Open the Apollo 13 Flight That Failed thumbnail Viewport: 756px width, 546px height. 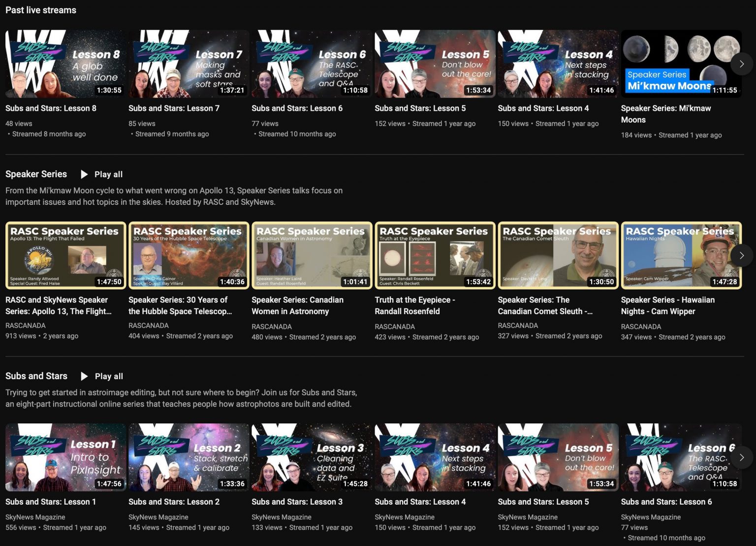(65, 256)
